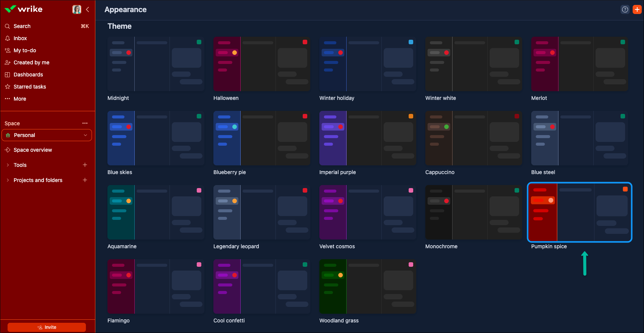Choose the Halloween theme
644x333 pixels.
click(x=261, y=64)
